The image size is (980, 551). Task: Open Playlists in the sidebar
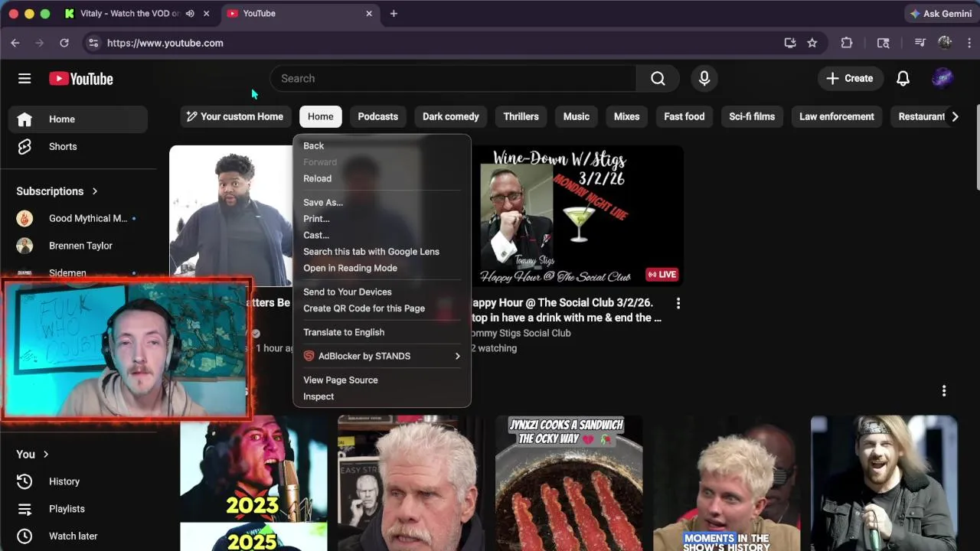[78, 509]
